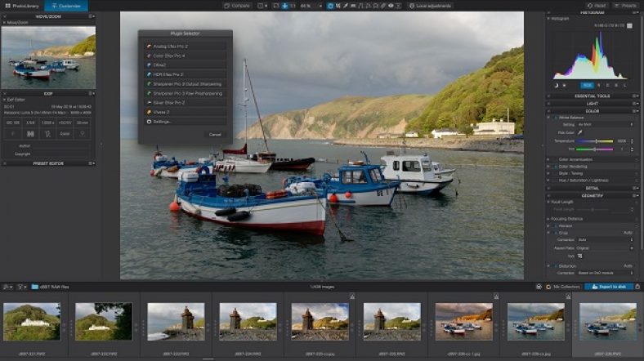The height and width of the screenshot is (361, 644).
Task: Cancel the Plugin Selector dialog
Action: pos(214,134)
